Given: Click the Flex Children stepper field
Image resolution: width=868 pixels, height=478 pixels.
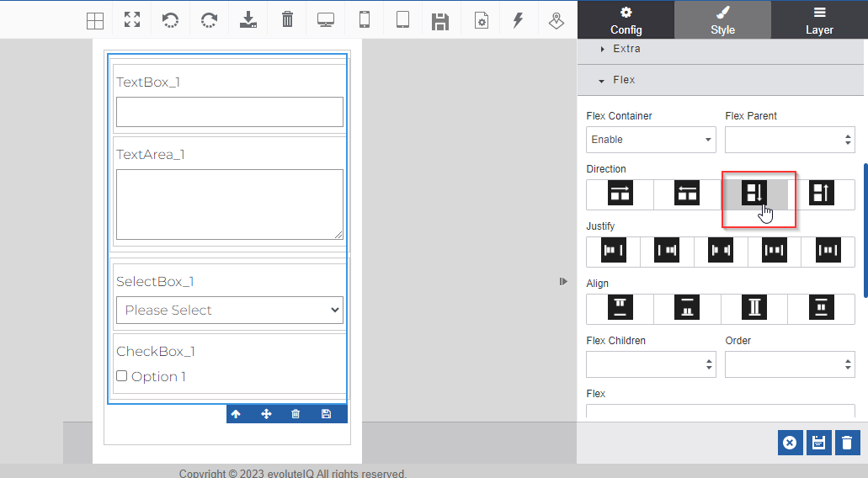Looking at the screenshot, I should 651,364.
